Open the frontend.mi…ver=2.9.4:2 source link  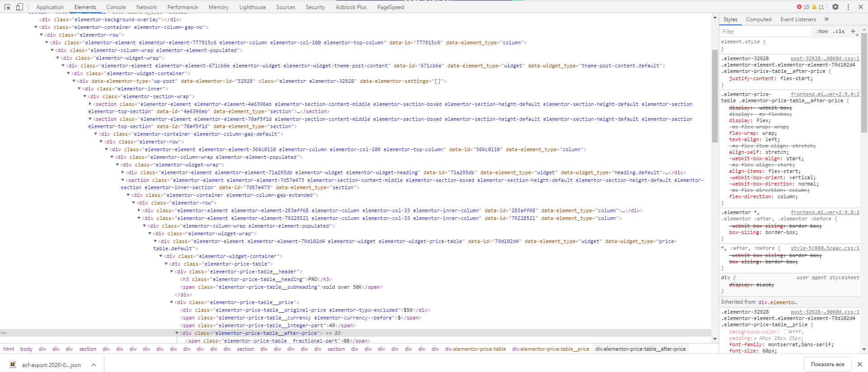825,94
